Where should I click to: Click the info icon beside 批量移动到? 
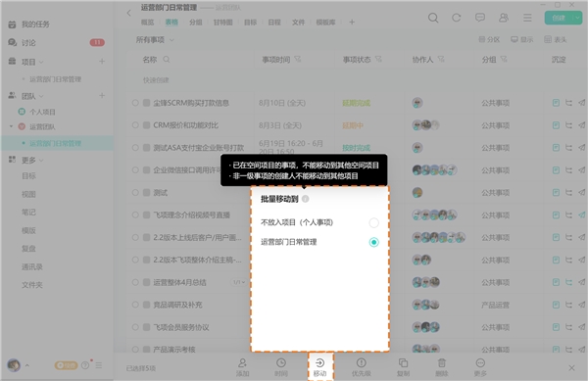305,199
